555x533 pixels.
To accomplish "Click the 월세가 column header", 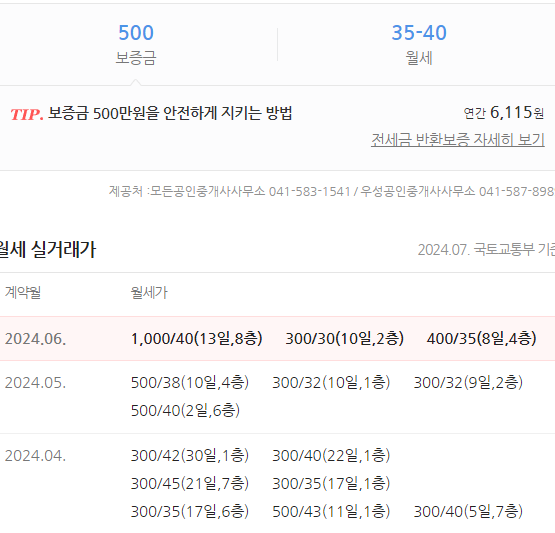I will pos(149,292).
